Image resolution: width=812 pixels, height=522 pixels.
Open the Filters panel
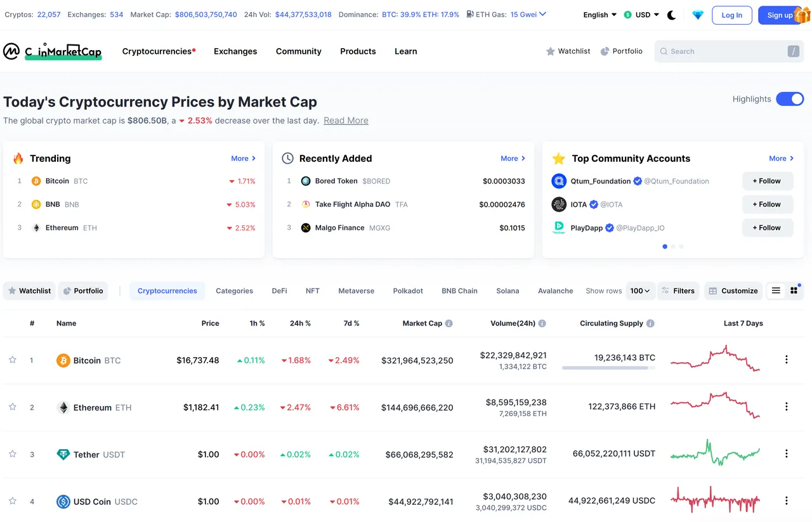(678, 290)
